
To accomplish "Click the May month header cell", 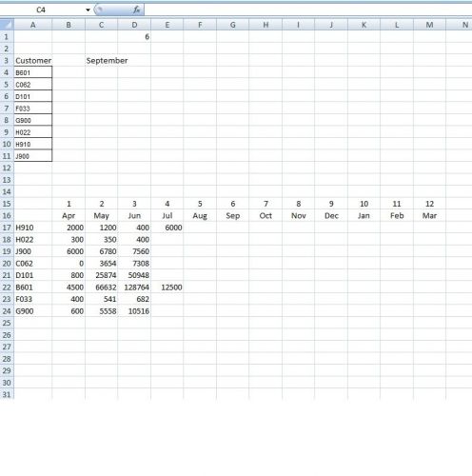I will click(102, 216).
